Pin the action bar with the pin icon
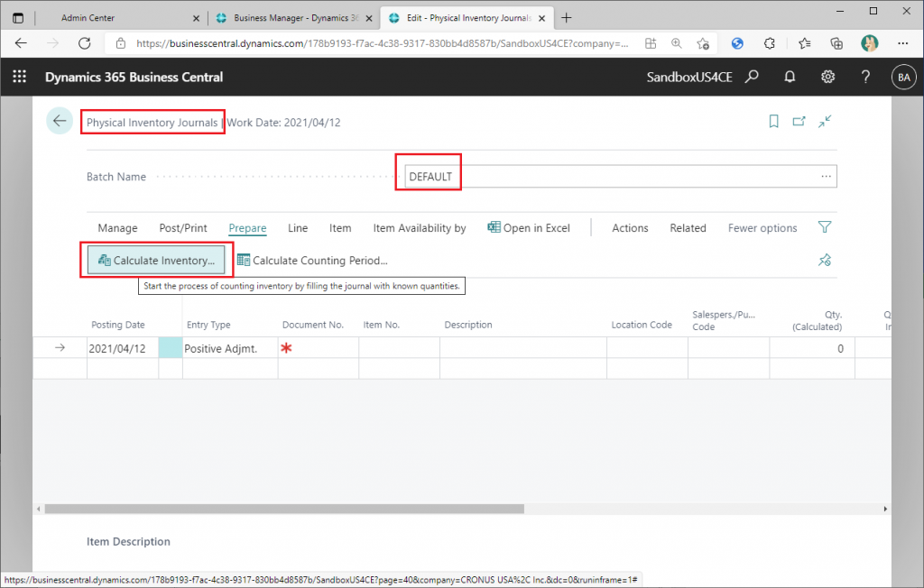The width and height of the screenshot is (924, 588). pyautogui.click(x=825, y=260)
